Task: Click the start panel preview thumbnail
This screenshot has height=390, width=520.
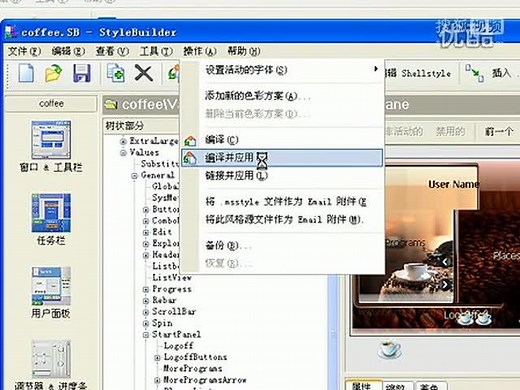Action: pos(436,247)
